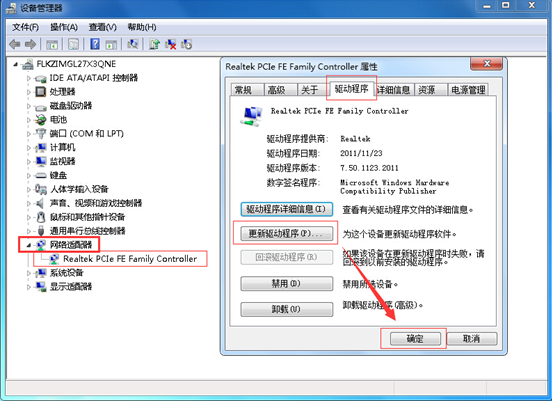Click the uninstall device red X icon
Viewport: 552px width, 402px height.
171,44
